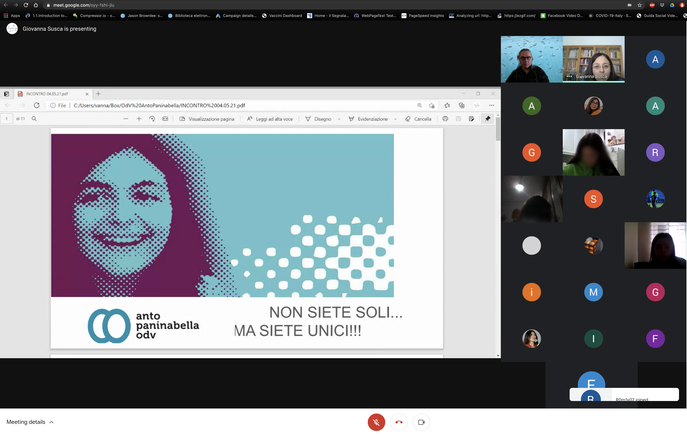Select the Rubik's cube participant avatar
This screenshot has height=436, width=687.
(593, 245)
